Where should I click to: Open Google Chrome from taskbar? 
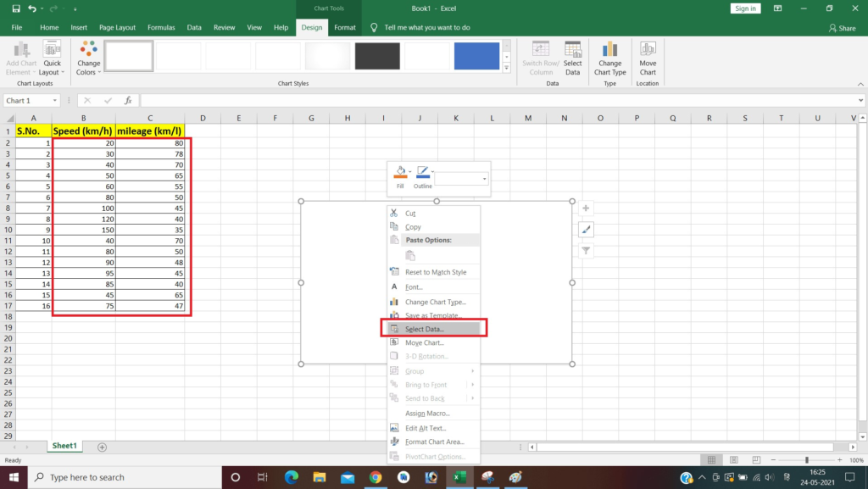pos(376,477)
